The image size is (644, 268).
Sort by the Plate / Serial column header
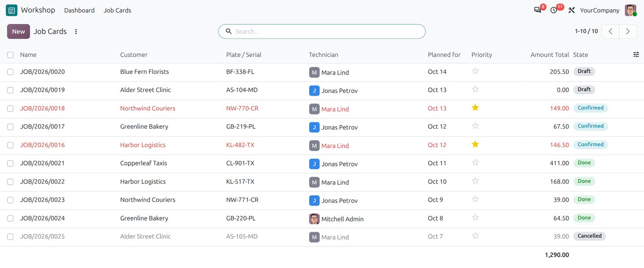tap(244, 55)
